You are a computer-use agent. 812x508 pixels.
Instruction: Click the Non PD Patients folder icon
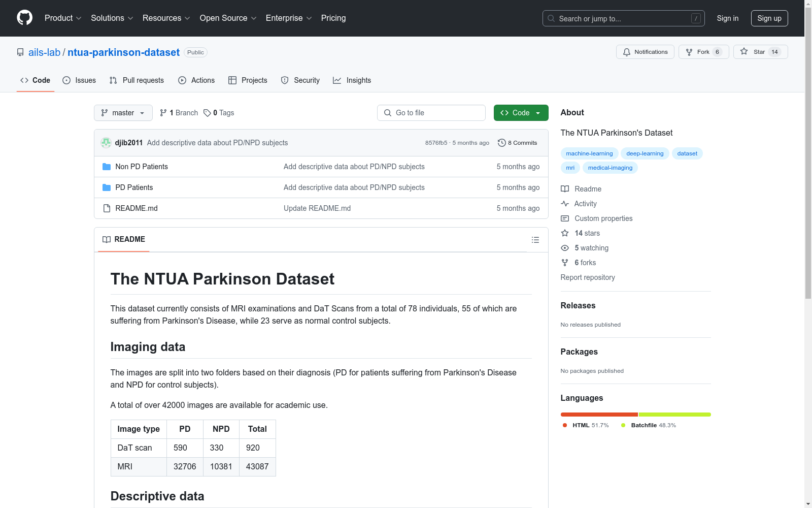(x=107, y=167)
